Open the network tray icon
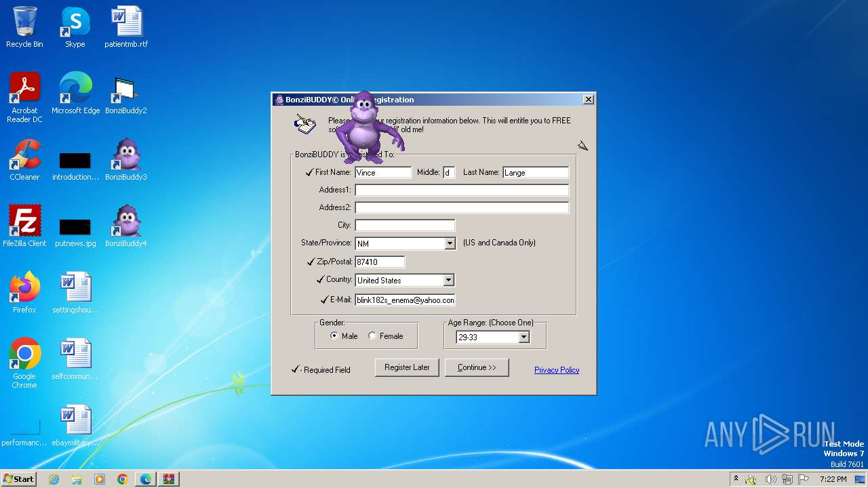Viewport: 868px width, 488px height. tap(787, 479)
